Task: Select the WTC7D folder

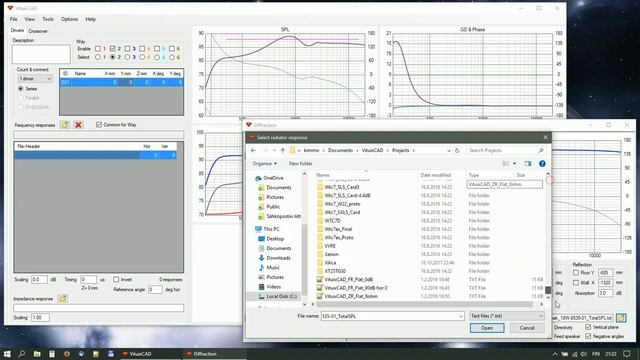Action: (329, 221)
